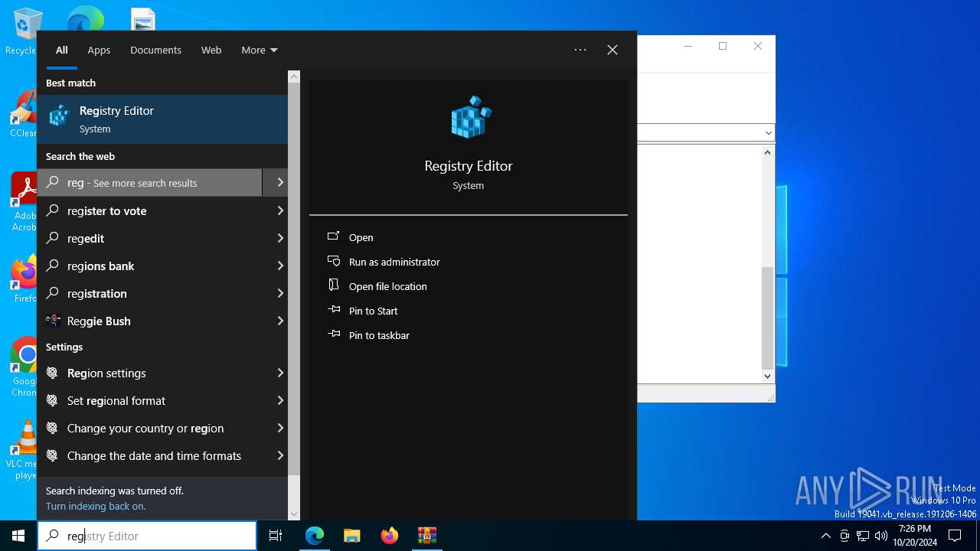Click the Pin to Start pin icon
The width and height of the screenshot is (980, 551).
tap(334, 310)
